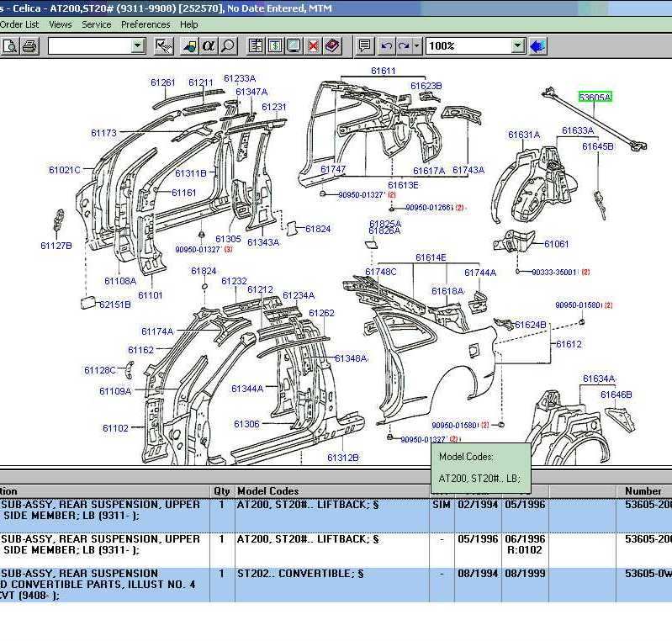Click the red book catalog icon
The width and height of the screenshot is (672, 641).
(x=332, y=46)
